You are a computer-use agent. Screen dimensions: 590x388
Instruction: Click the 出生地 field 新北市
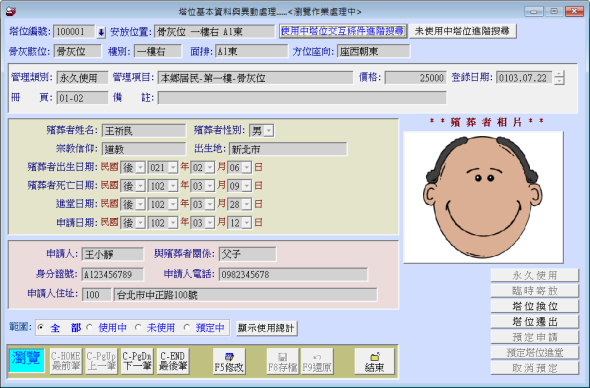tap(288, 149)
